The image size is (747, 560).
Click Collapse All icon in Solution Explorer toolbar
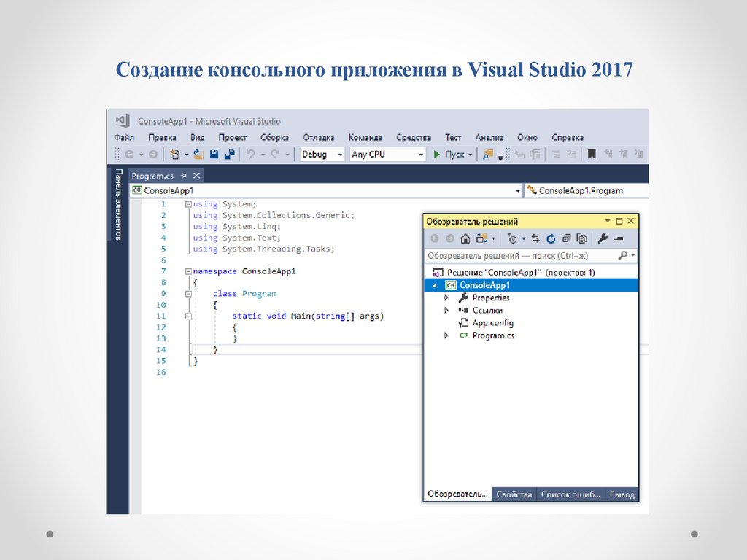566,238
